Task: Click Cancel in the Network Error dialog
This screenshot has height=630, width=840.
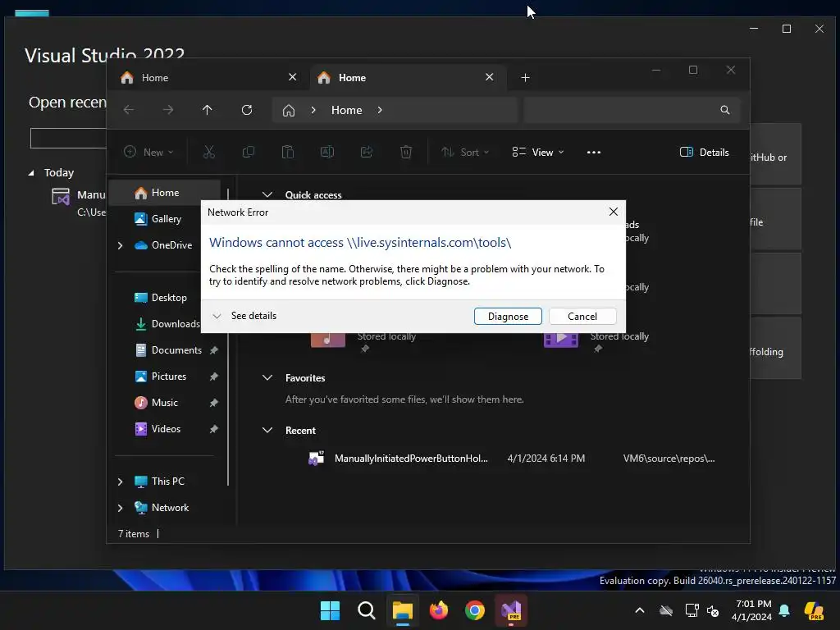Action: pyautogui.click(x=582, y=316)
